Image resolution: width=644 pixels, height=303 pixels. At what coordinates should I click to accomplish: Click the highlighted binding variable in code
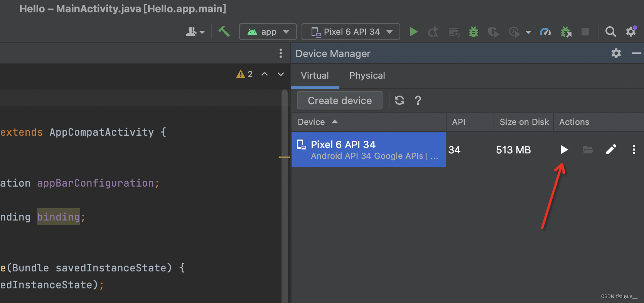pyautogui.click(x=59, y=217)
